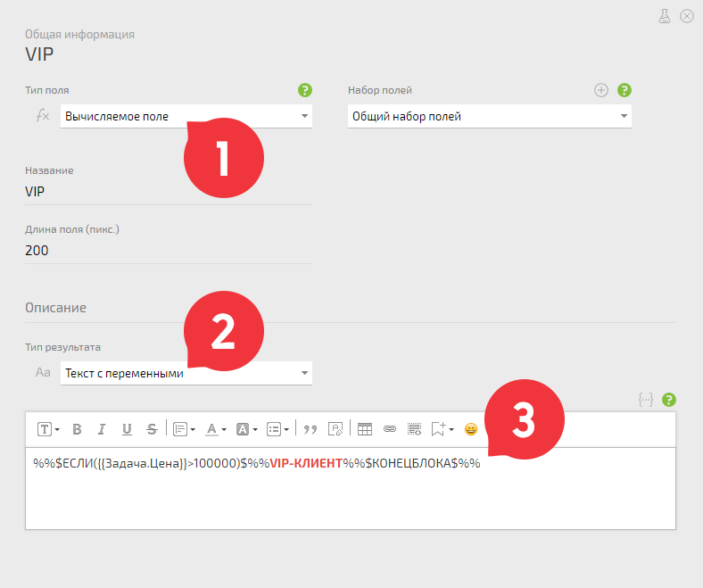Click the image edit toolbar icon
Viewport: 703px width, 588px height.
[335, 429]
